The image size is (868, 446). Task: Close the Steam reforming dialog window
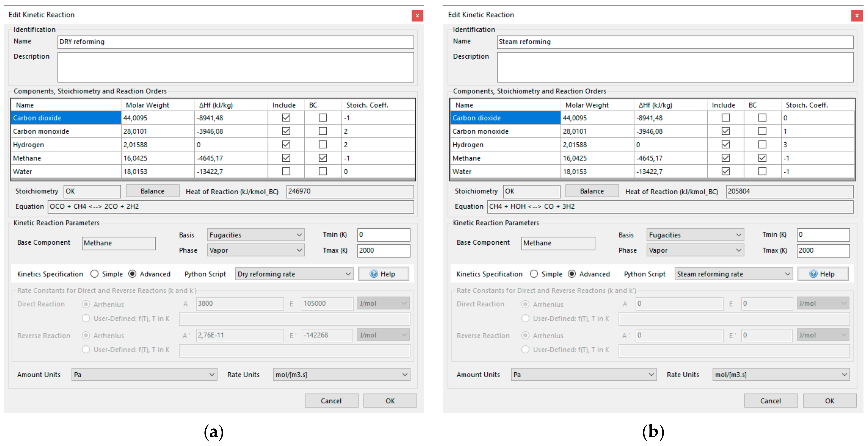(x=856, y=15)
